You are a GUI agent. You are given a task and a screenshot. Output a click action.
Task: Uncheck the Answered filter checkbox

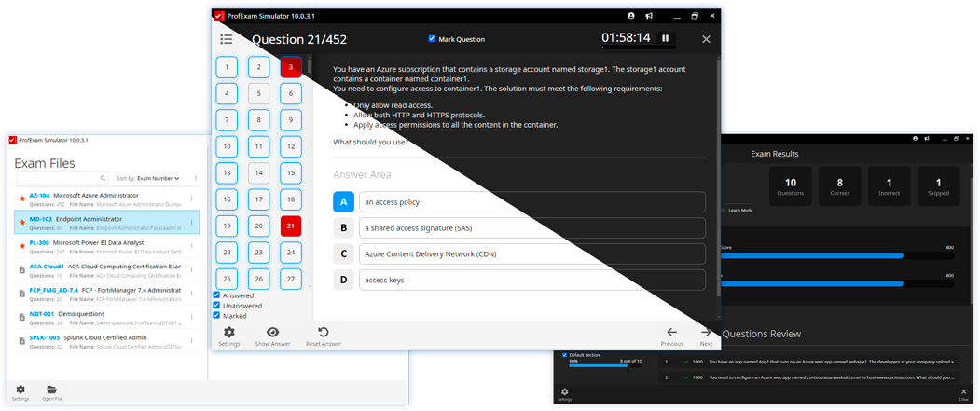click(216, 295)
